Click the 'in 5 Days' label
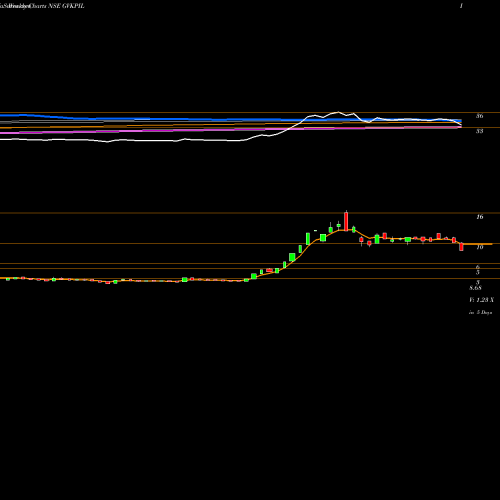 (x=480, y=313)
